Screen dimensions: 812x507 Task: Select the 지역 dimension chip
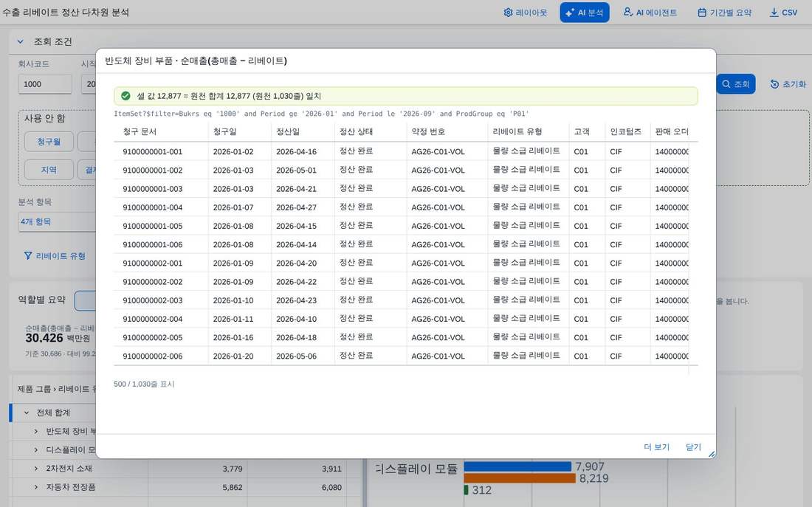click(x=49, y=170)
